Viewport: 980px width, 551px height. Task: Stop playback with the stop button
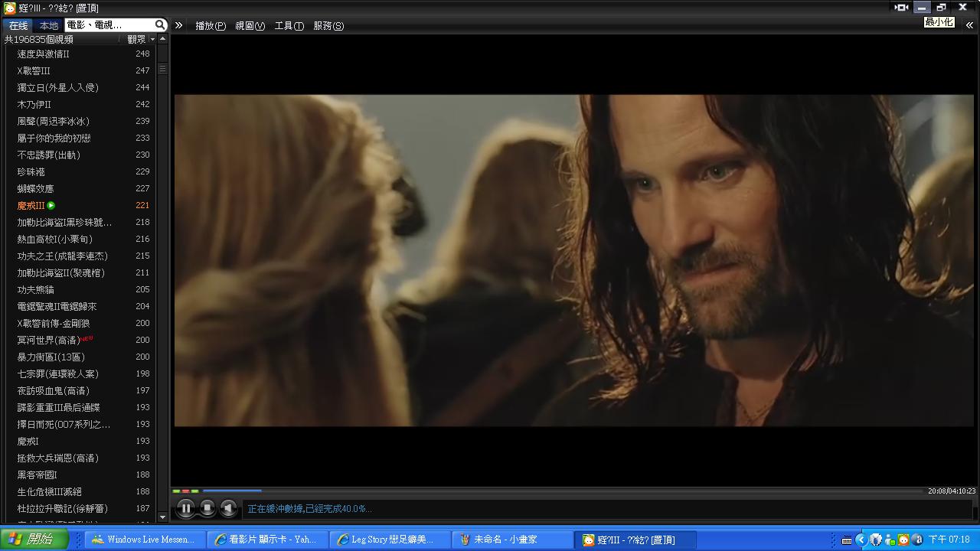click(x=207, y=508)
